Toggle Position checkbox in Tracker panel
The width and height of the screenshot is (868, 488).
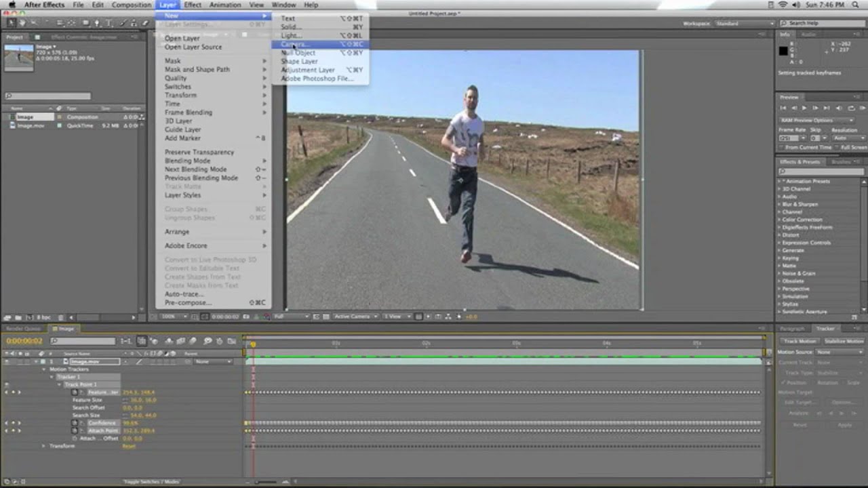(783, 383)
